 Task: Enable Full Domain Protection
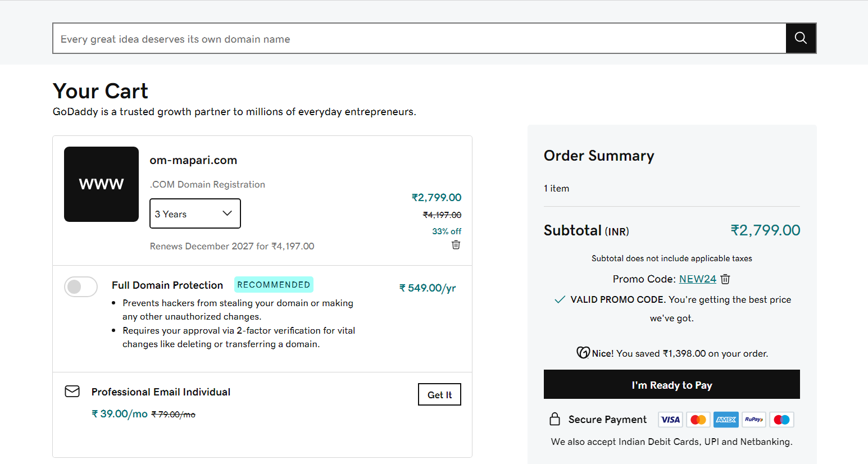point(81,286)
